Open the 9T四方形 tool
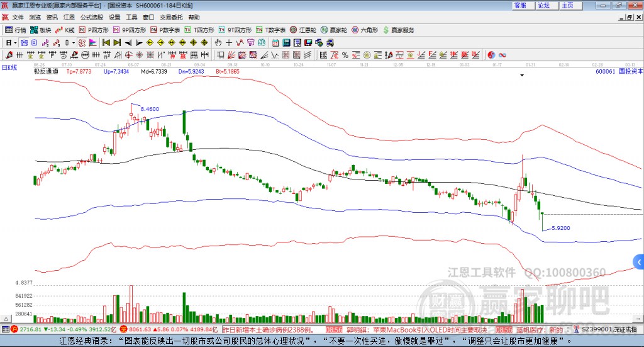This screenshot has height=347, width=644. tap(235, 30)
